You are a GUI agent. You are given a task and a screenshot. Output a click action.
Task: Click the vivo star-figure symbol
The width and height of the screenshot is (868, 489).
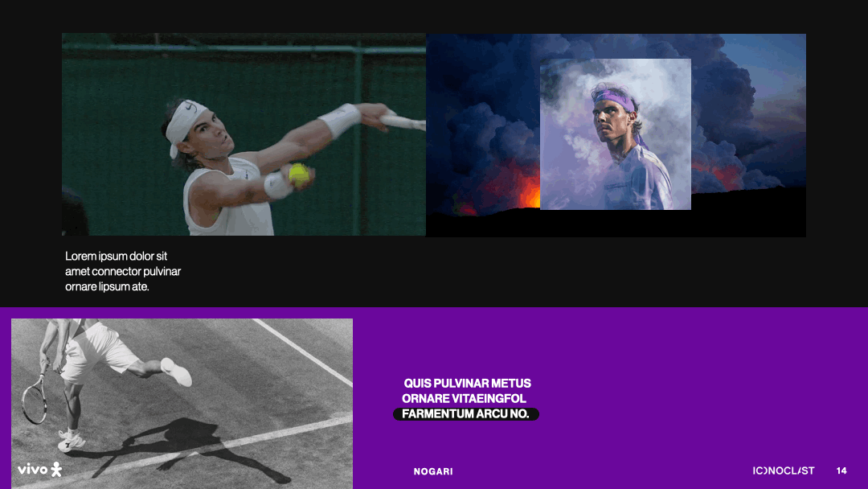point(56,470)
